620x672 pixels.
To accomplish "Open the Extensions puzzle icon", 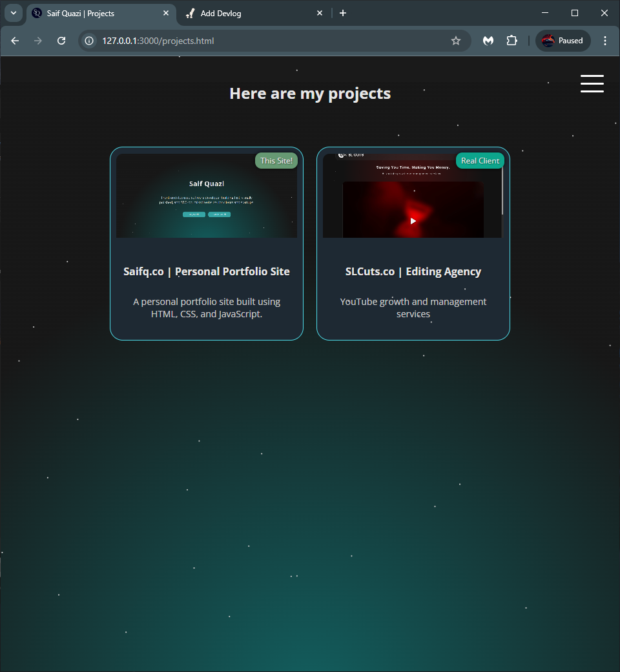I will point(512,41).
